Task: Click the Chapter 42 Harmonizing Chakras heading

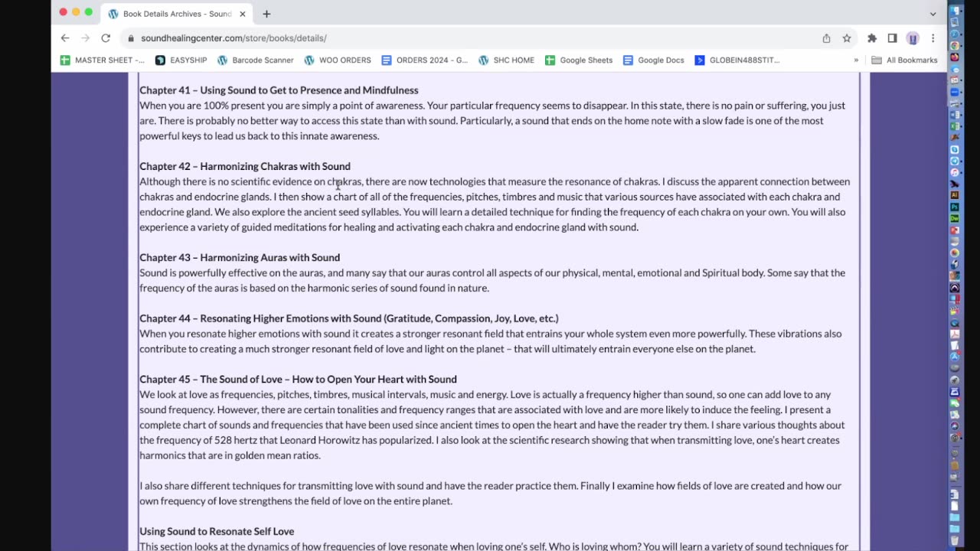Action: click(245, 166)
